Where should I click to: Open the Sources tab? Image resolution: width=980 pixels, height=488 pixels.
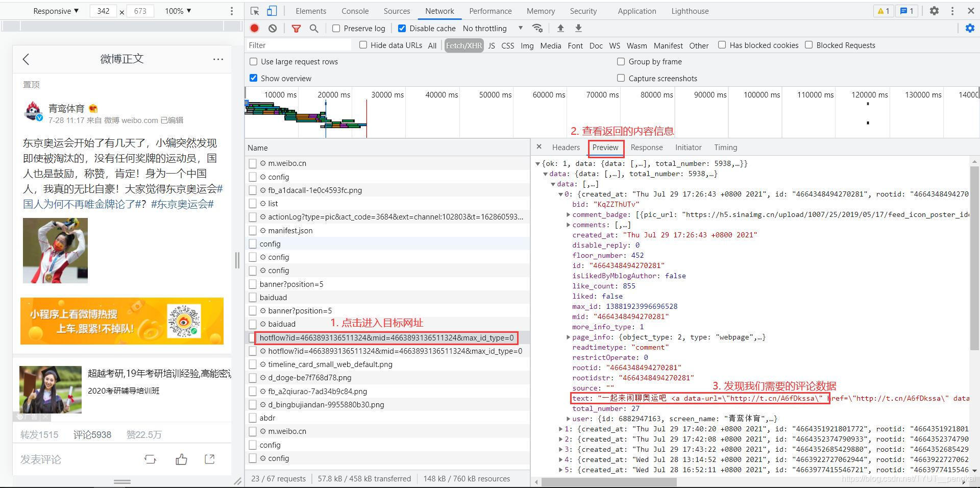pyautogui.click(x=397, y=11)
